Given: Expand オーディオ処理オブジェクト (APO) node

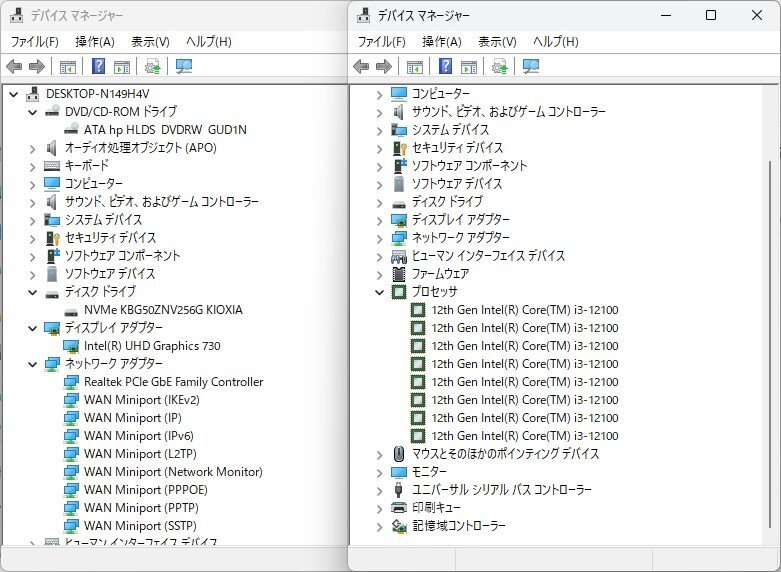Looking at the screenshot, I should point(32,148).
